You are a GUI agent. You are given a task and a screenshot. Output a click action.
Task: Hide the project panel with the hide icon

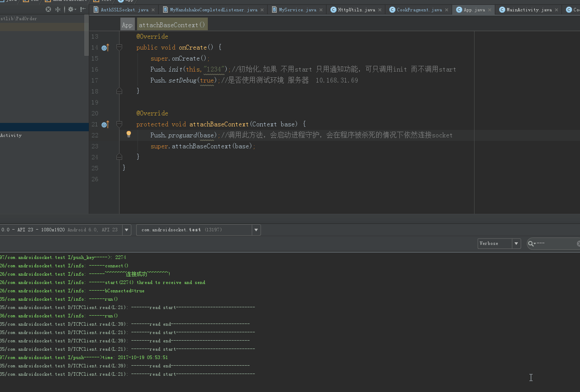83,9
